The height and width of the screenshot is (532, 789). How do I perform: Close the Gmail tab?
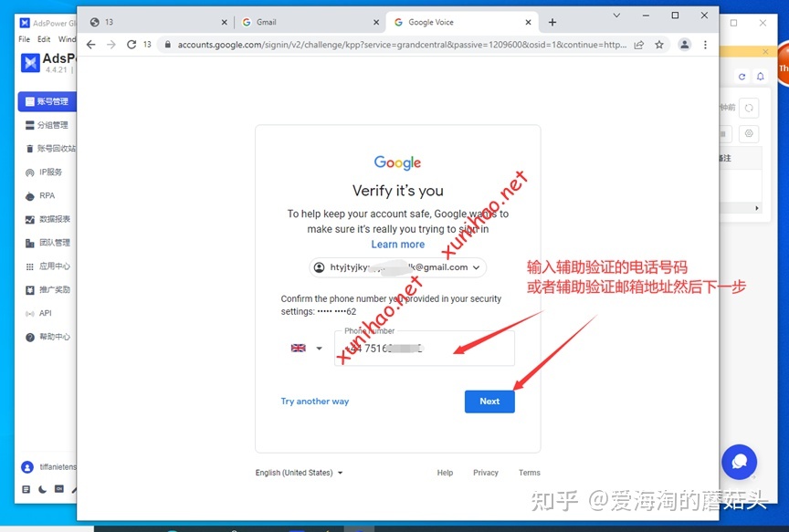[x=376, y=22]
